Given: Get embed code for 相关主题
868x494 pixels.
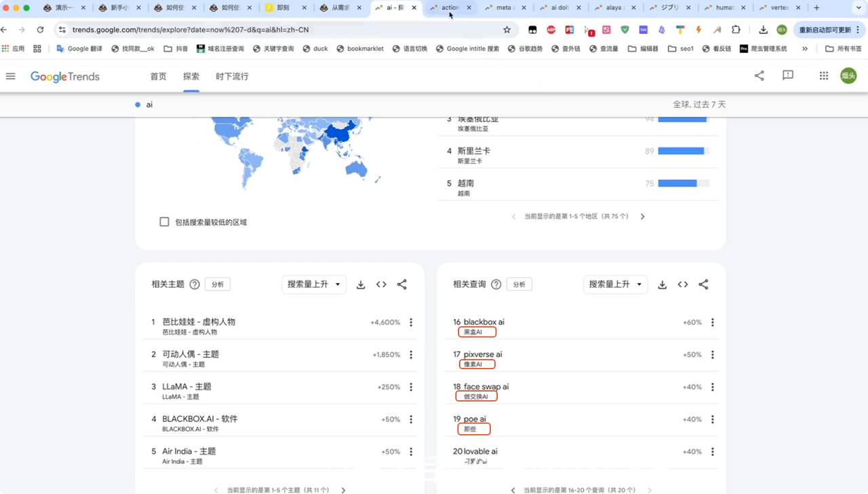Looking at the screenshot, I should pos(381,284).
